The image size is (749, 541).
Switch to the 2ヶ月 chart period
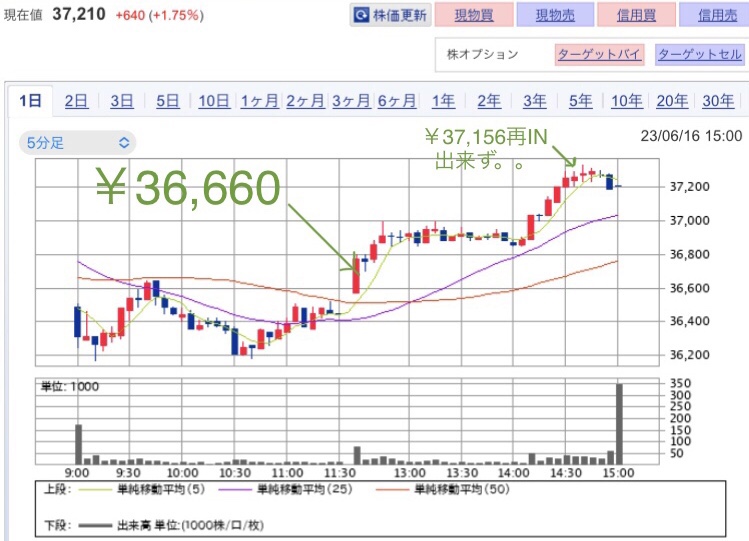[x=305, y=101]
